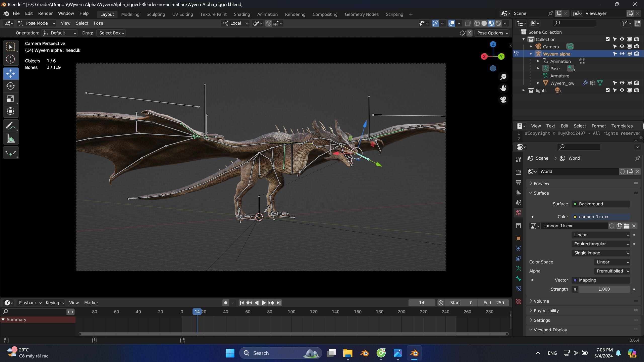Open the Scene properties tab
The width and height of the screenshot is (644, 362).
[518, 203]
